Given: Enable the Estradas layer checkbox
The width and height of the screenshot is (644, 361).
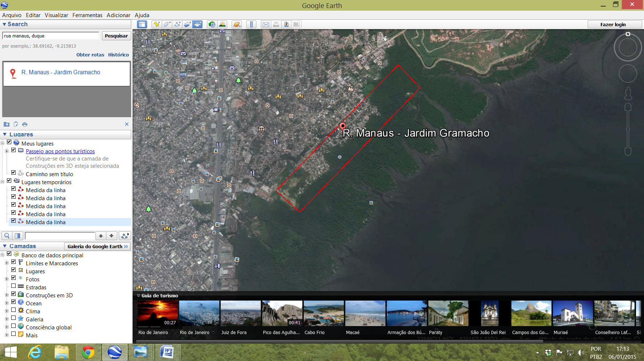Looking at the screenshot, I should coord(13,286).
